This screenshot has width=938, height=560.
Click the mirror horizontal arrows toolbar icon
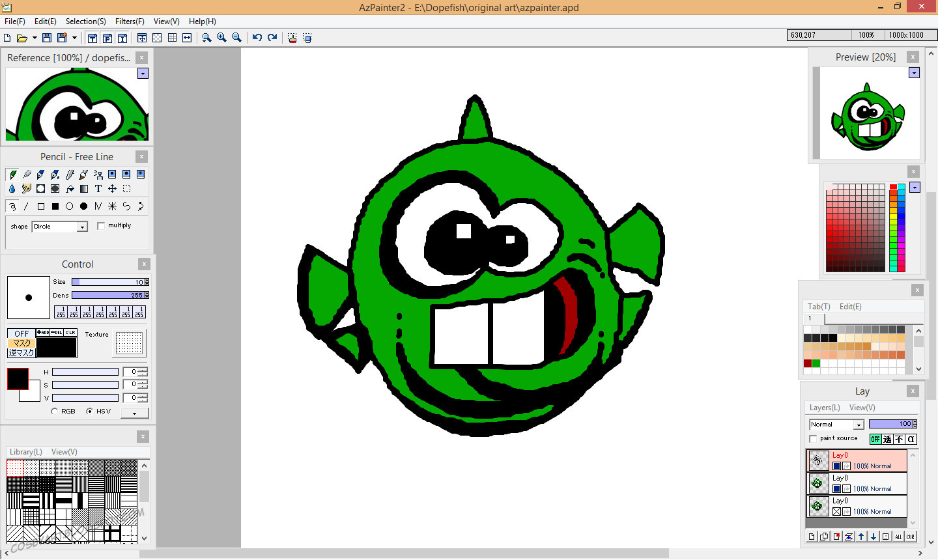pyautogui.click(x=187, y=38)
